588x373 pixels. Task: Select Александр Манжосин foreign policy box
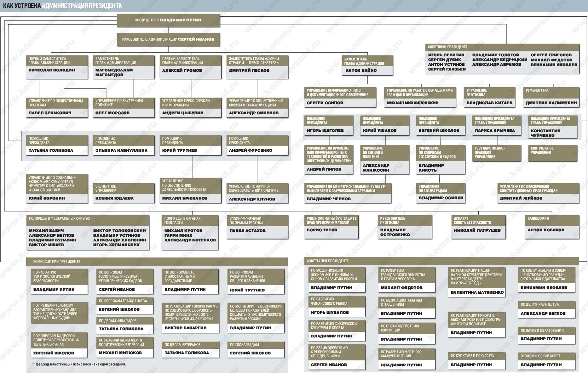(x=385, y=160)
